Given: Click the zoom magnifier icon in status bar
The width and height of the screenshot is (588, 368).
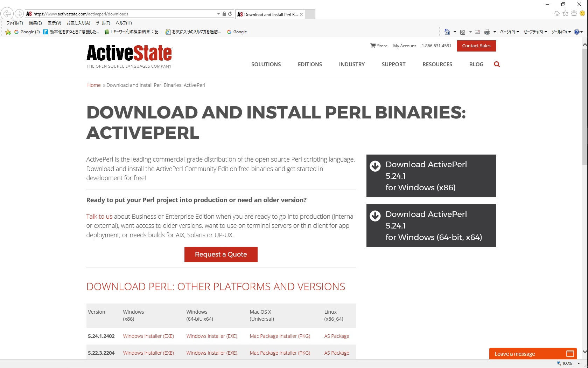Looking at the screenshot, I should point(559,363).
